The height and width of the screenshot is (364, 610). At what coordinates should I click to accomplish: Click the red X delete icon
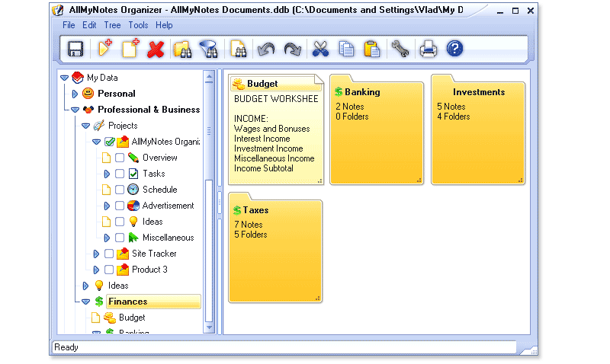click(156, 49)
